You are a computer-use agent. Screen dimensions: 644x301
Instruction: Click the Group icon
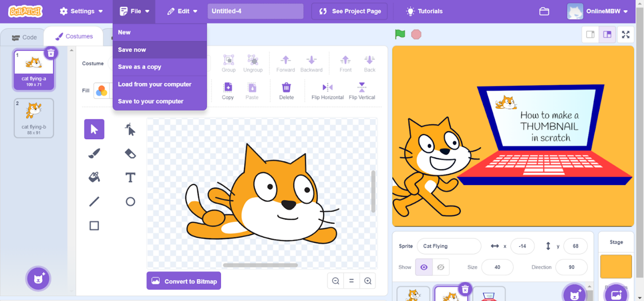tap(228, 63)
